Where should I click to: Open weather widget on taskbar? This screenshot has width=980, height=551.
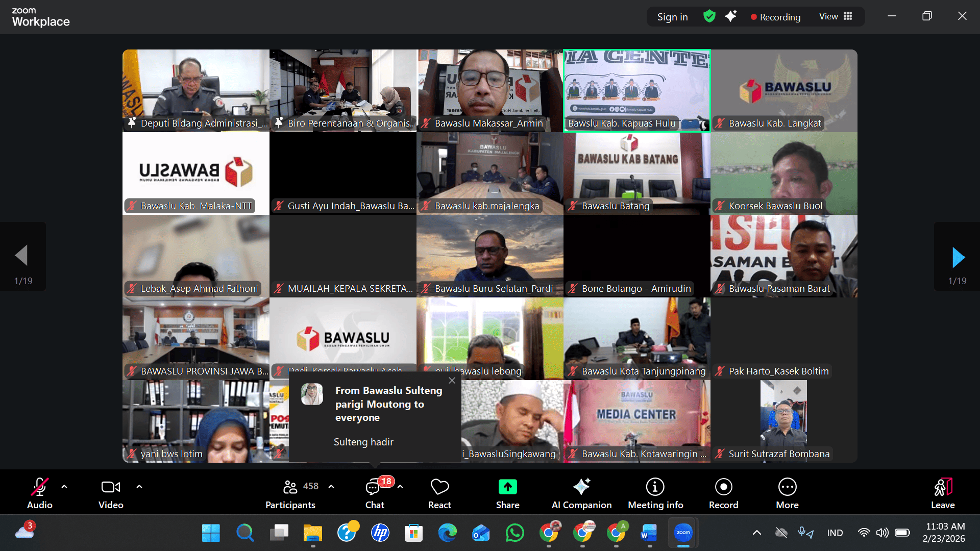click(24, 531)
